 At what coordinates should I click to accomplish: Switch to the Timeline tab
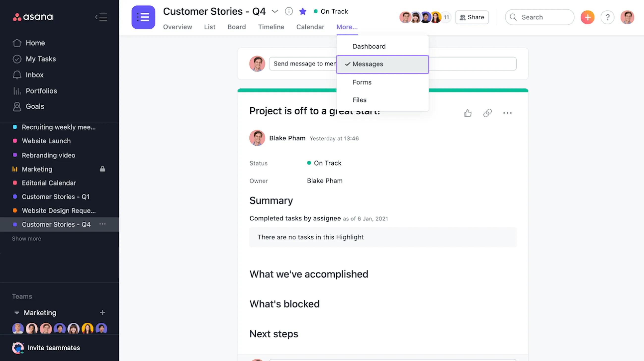pyautogui.click(x=271, y=27)
